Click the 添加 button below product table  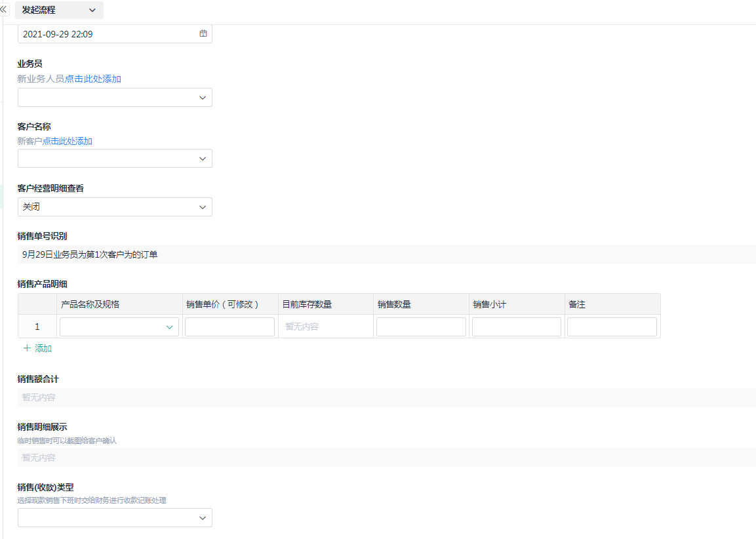pyautogui.click(x=43, y=349)
